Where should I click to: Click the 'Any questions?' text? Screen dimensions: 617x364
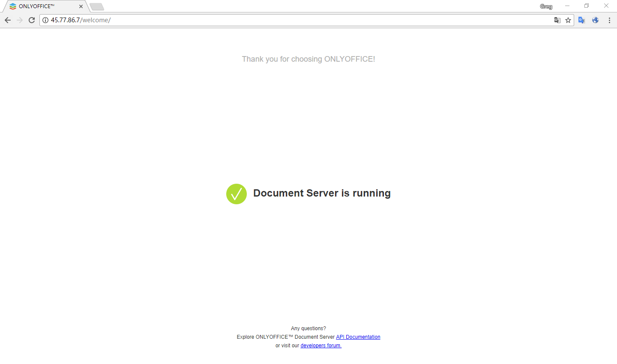click(x=308, y=328)
